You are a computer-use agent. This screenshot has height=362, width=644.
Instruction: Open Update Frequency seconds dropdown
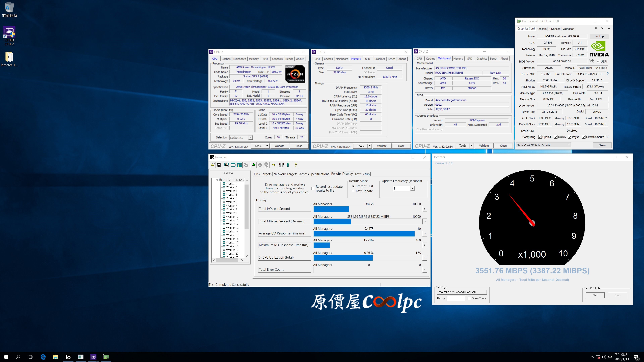pyautogui.click(x=412, y=188)
